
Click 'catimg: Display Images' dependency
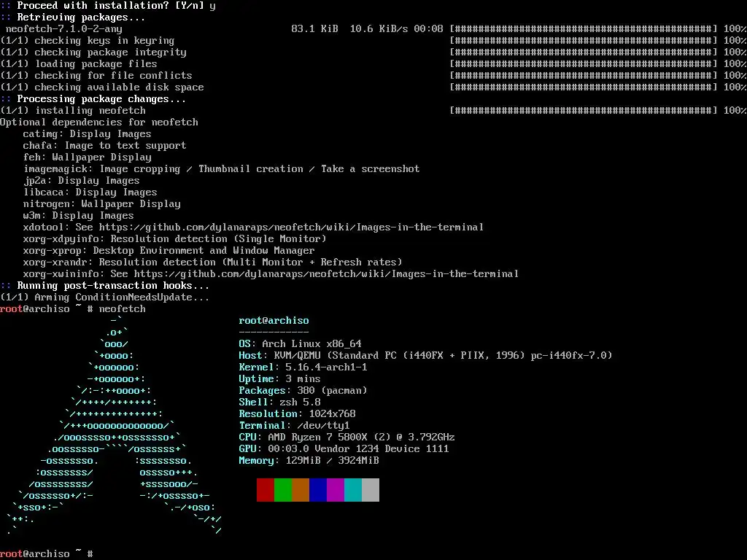88,134
